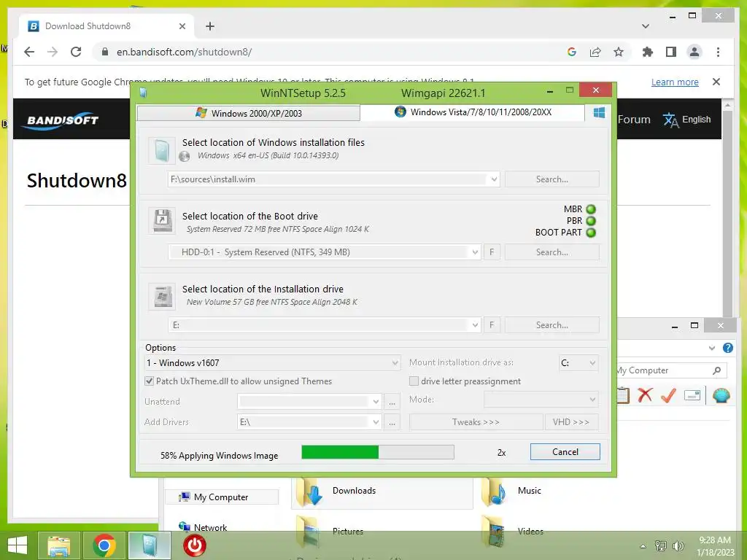Reload the Chrome page
The height and width of the screenshot is (560, 747).
click(76, 52)
